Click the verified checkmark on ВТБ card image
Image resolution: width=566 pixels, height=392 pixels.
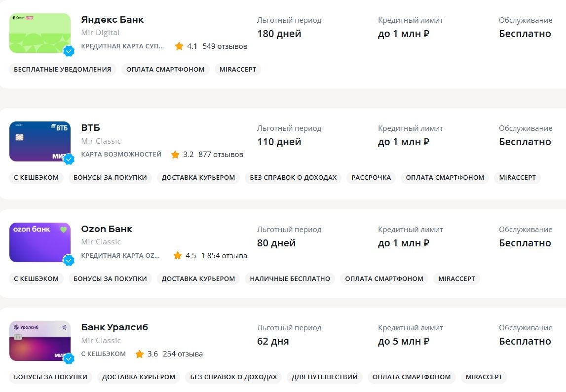click(69, 159)
